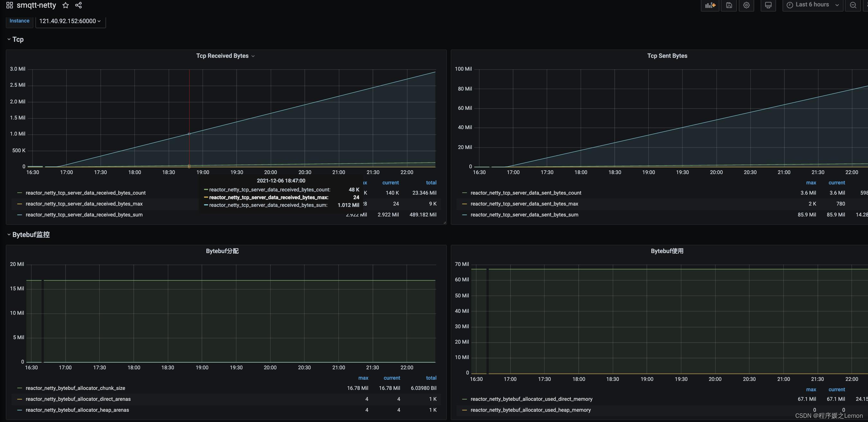Sort Tcp Received legend by current column
868x422 pixels.
pos(391,183)
